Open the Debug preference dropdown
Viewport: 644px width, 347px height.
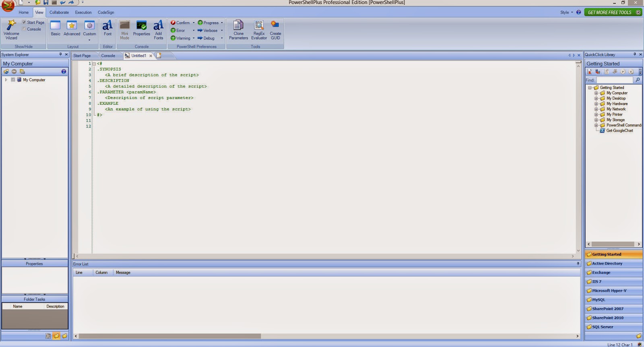pos(222,38)
